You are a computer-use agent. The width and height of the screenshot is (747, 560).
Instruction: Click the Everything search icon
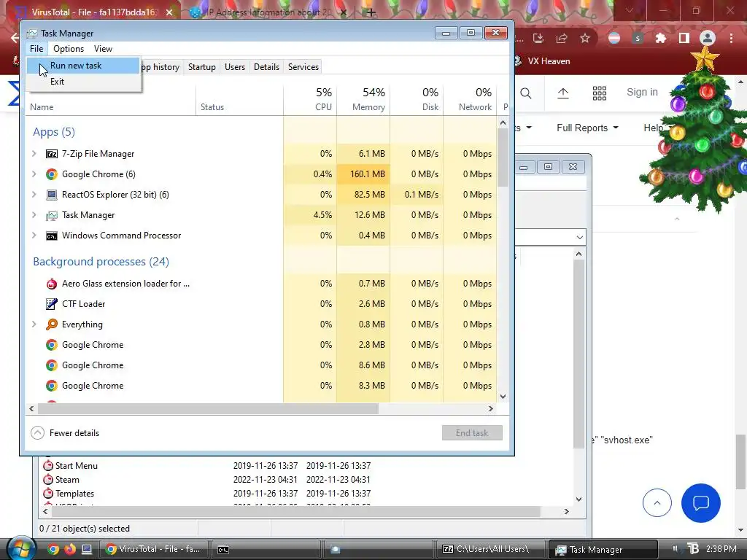[52, 324]
